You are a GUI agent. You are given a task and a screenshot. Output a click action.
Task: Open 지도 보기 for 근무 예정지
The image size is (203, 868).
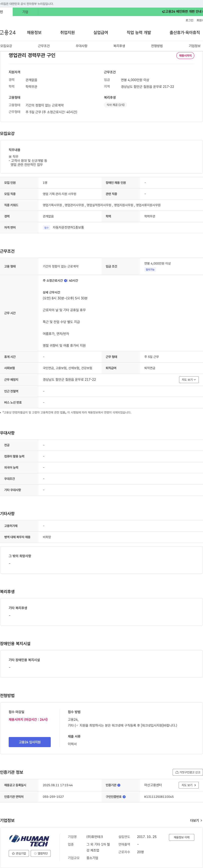189,379
